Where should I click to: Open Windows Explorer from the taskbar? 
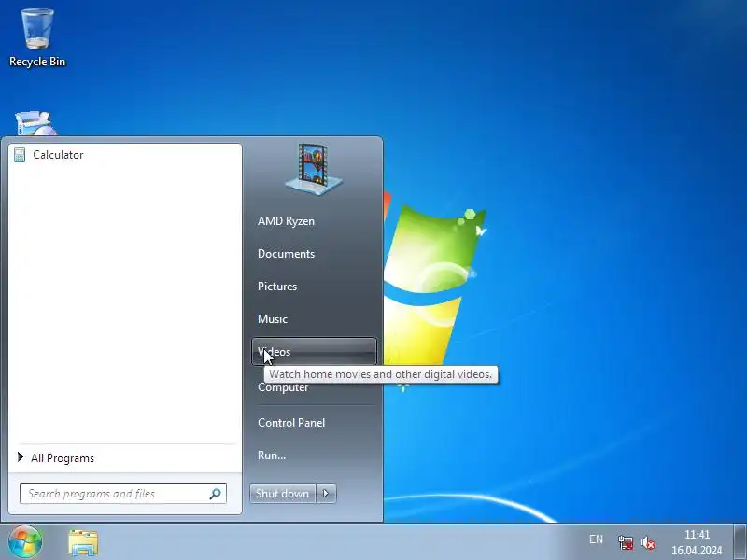pos(83,543)
